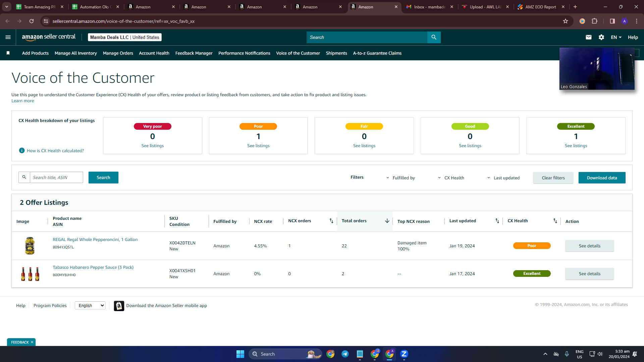Open Telegram from the taskbar
This screenshot has width=644, height=362.
[x=345, y=354]
